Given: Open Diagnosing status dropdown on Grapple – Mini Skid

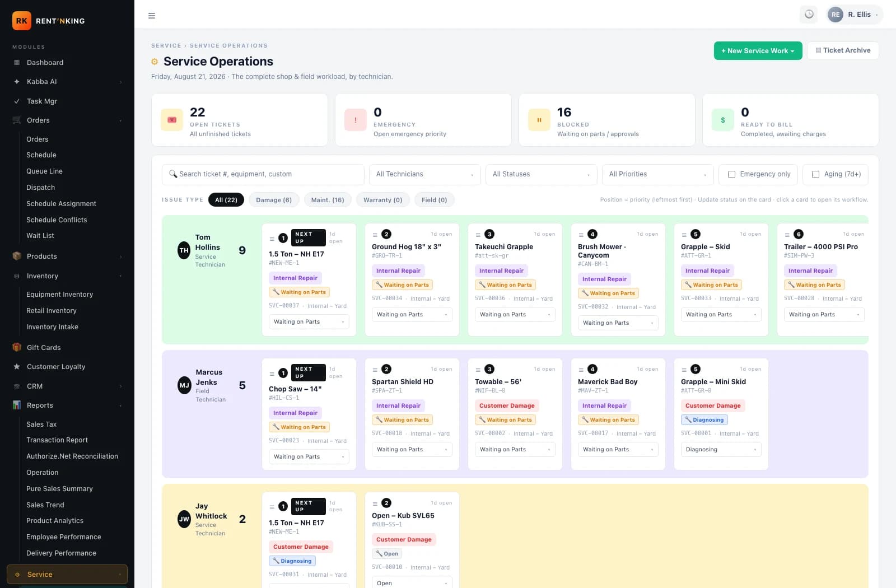Looking at the screenshot, I should pyautogui.click(x=721, y=450).
